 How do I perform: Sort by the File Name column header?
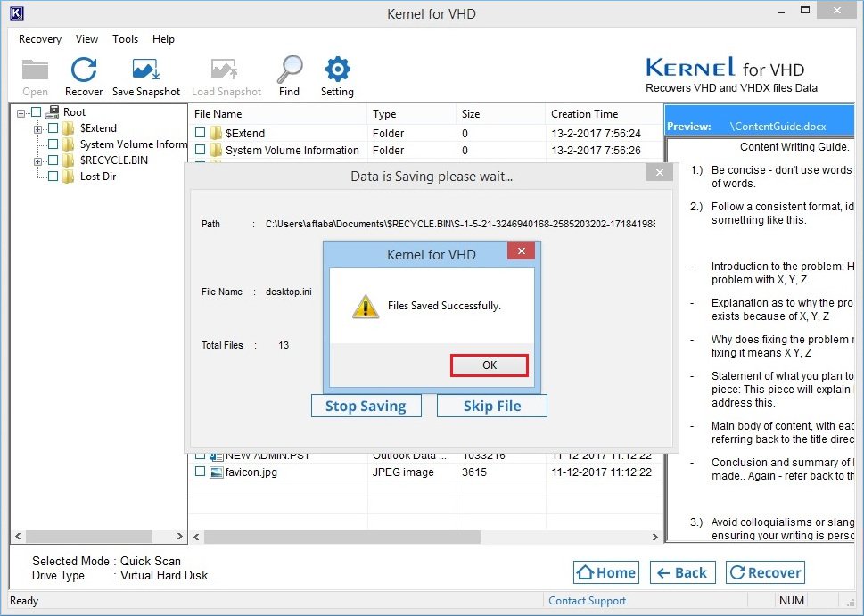point(278,114)
